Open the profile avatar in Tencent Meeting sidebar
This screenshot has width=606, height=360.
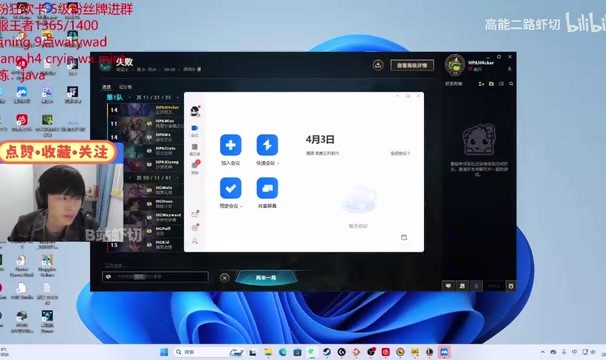pos(195,111)
